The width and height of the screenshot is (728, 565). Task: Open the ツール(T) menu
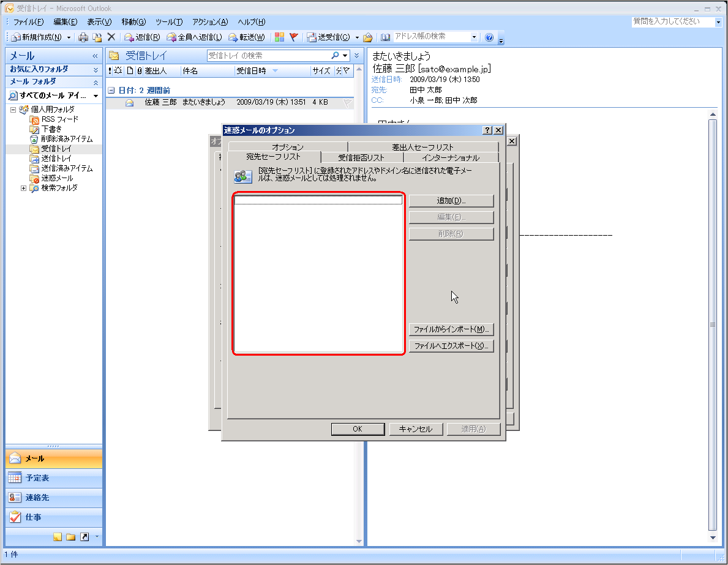point(169,22)
